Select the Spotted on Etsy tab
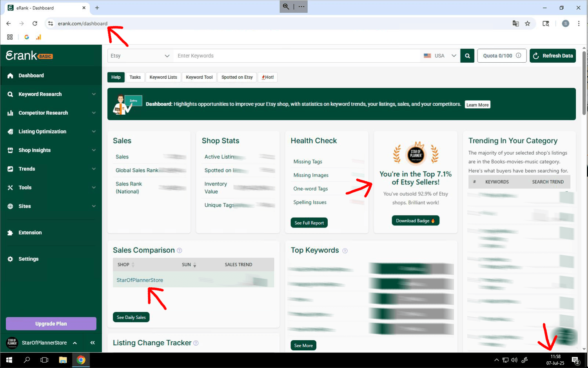Image resolution: width=588 pixels, height=368 pixels. 237,77
